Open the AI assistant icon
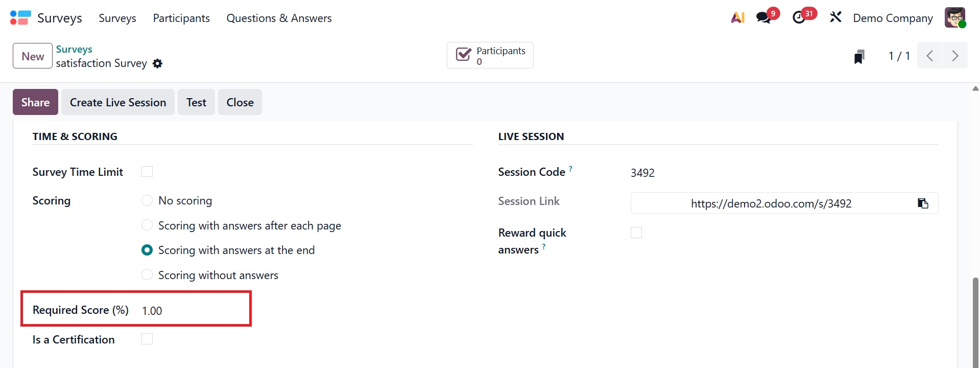The image size is (980, 368). pyautogui.click(x=737, y=18)
